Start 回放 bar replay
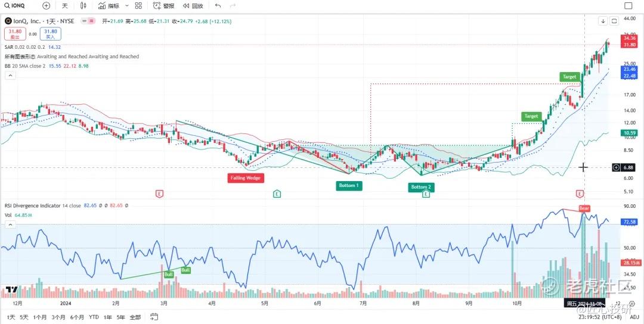This screenshot has height=324, width=644. coord(193,6)
